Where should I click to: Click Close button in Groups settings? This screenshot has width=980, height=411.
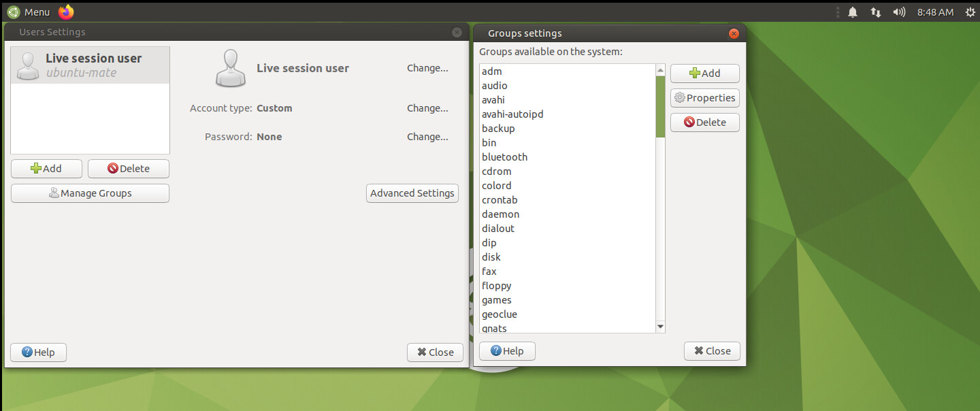click(x=712, y=351)
